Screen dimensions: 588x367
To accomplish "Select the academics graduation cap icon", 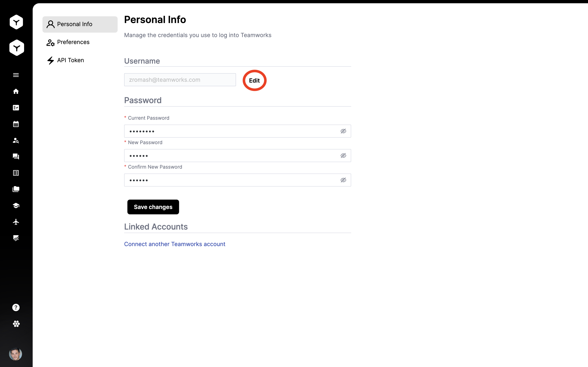I will [x=16, y=205].
